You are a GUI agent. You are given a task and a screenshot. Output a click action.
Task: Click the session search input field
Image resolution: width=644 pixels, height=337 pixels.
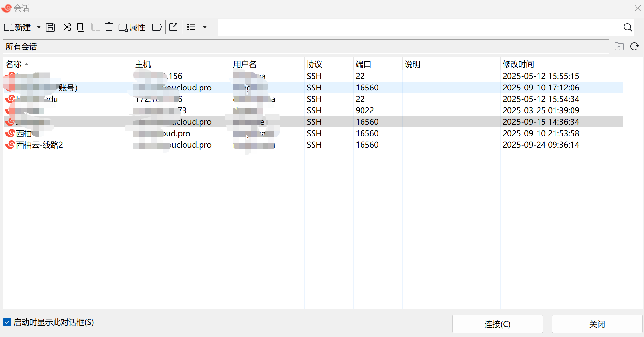tap(420, 27)
